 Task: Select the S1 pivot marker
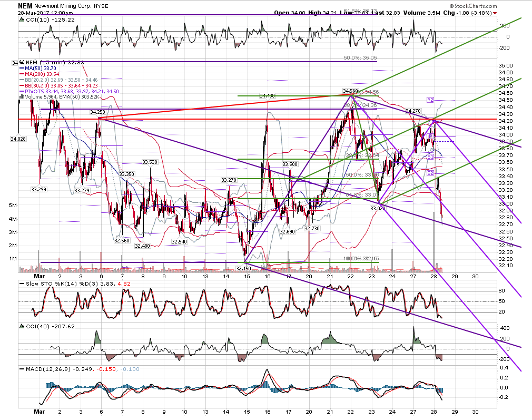click(430, 157)
